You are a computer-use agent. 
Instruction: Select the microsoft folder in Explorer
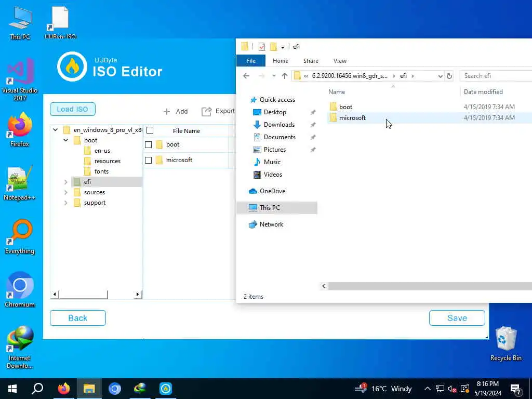coord(352,118)
